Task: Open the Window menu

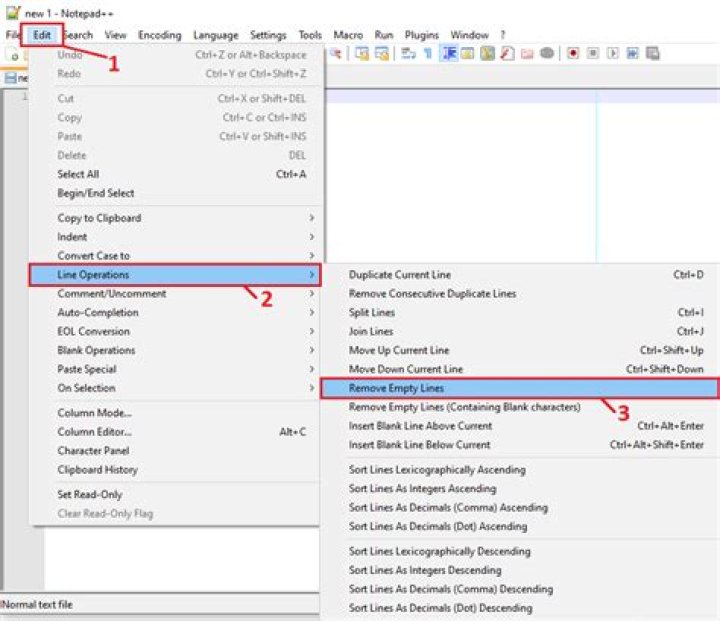Action: coord(469,35)
